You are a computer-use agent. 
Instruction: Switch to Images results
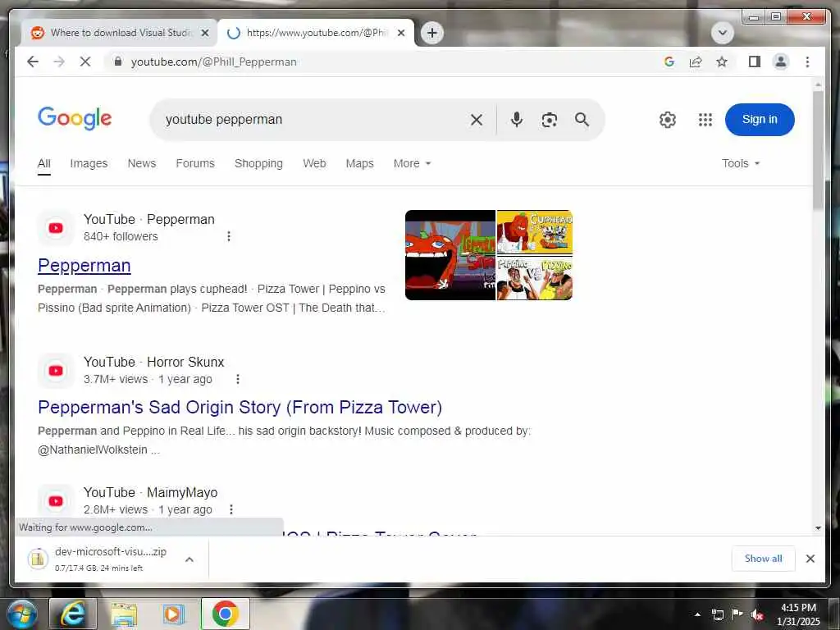coord(89,163)
